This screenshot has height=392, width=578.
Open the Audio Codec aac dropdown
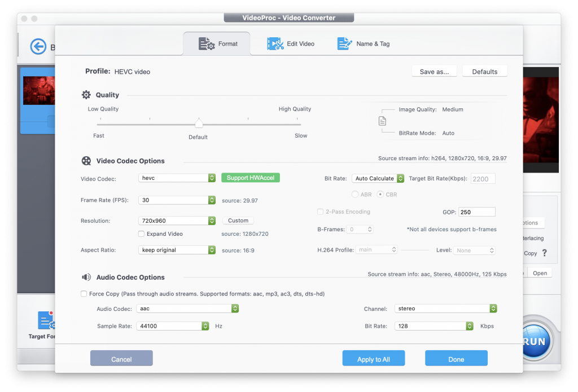[x=187, y=309]
